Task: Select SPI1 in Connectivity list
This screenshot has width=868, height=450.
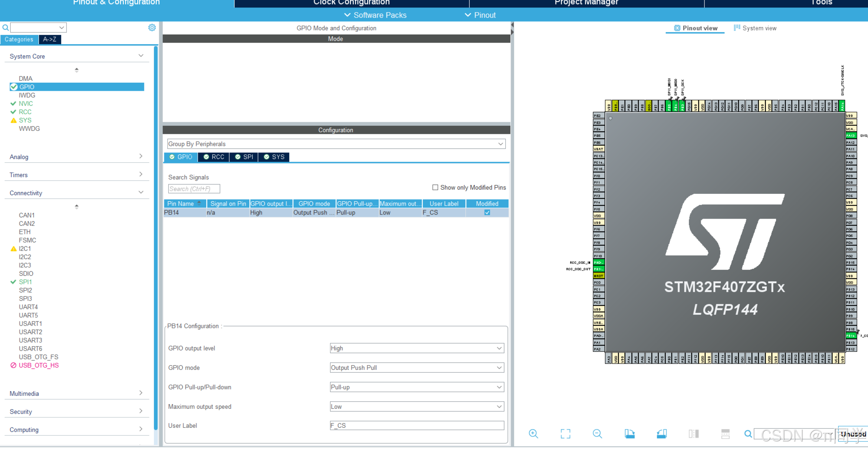Action: (x=25, y=282)
